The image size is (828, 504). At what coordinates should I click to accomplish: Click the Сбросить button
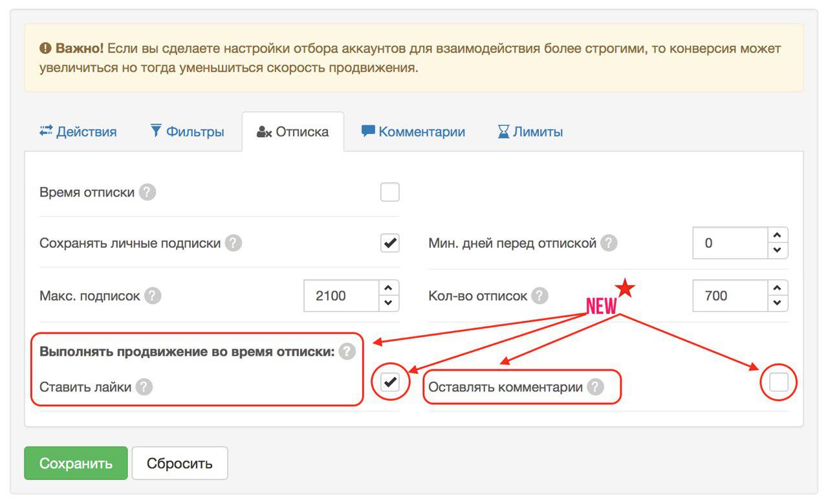pyautogui.click(x=180, y=463)
